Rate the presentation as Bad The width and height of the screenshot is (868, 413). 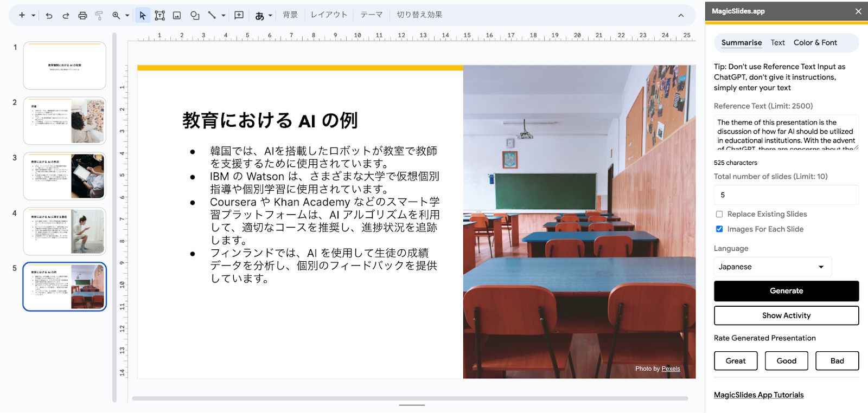(x=837, y=361)
